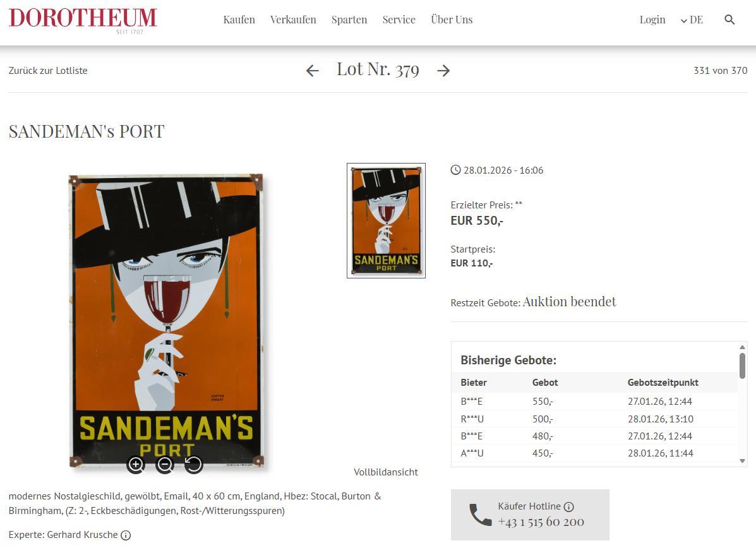Open Vollbildansicht fullscreen view

(x=385, y=472)
